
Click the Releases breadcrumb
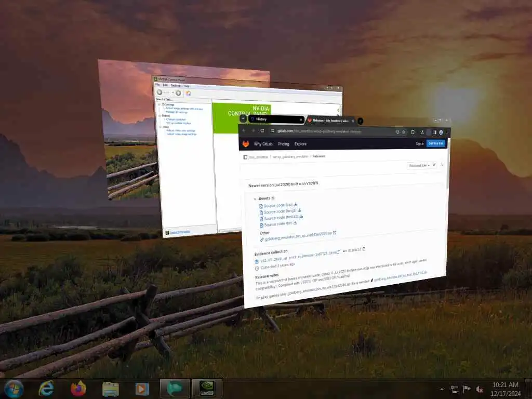pos(318,156)
